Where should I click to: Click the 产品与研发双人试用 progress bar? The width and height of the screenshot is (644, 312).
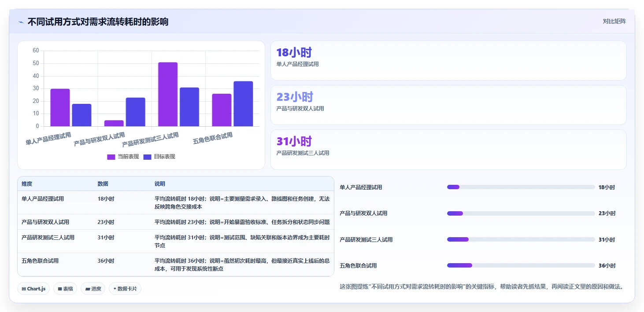coord(521,213)
